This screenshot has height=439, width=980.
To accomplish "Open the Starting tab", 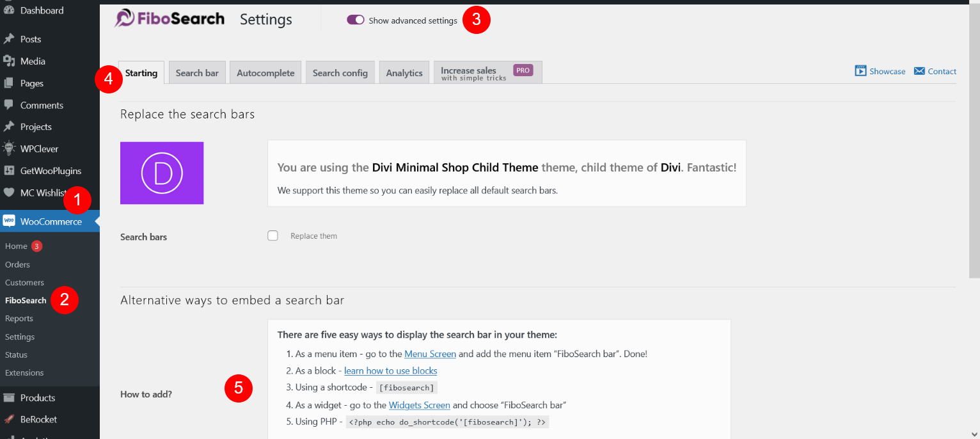I will coord(141,72).
